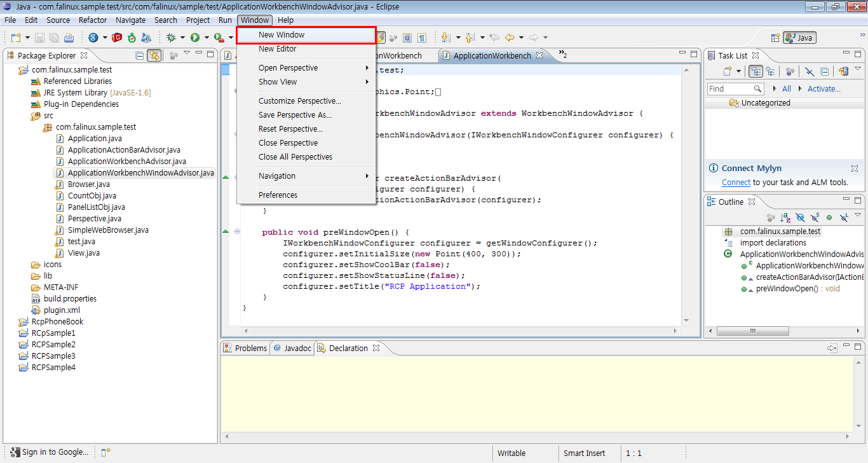The width and height of the screenshot is (868, 463).
Task: Toggle Categorized presentation in Task List
Action: (x=756, y=71)
